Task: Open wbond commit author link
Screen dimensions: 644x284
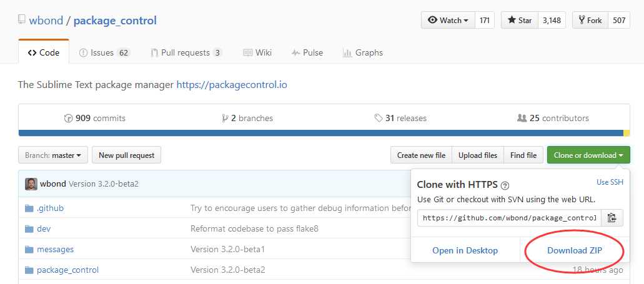Action: click(x=52, y=184)
